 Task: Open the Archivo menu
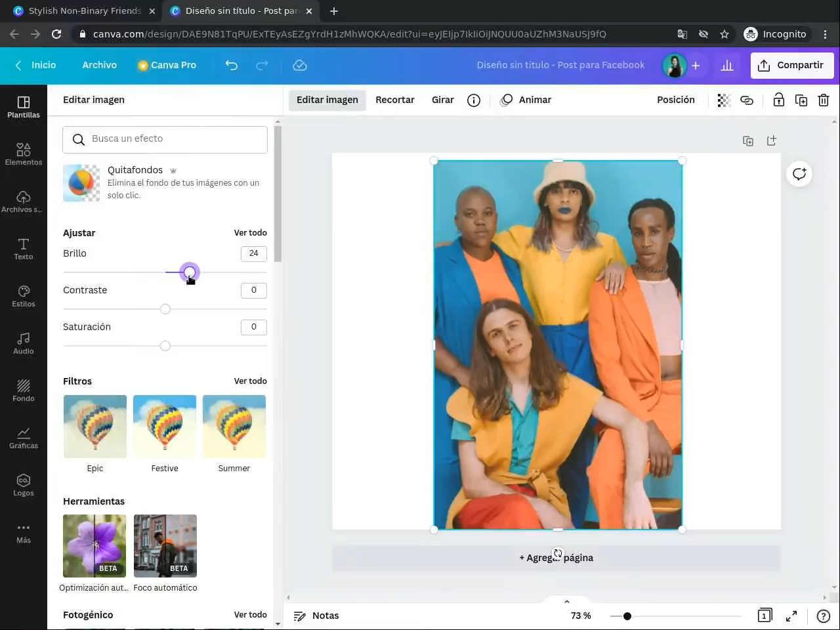[99, 65]
